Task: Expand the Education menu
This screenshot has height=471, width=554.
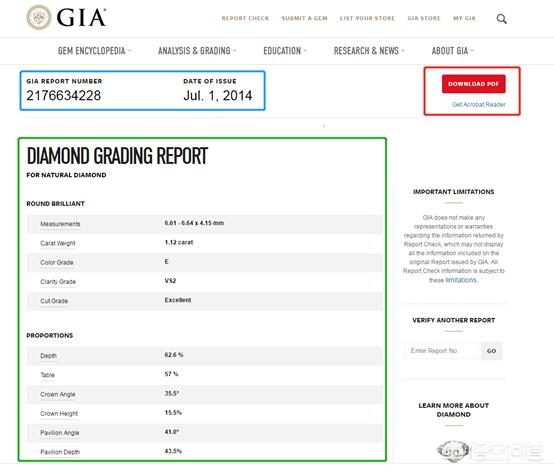Action: click(285, 51)
